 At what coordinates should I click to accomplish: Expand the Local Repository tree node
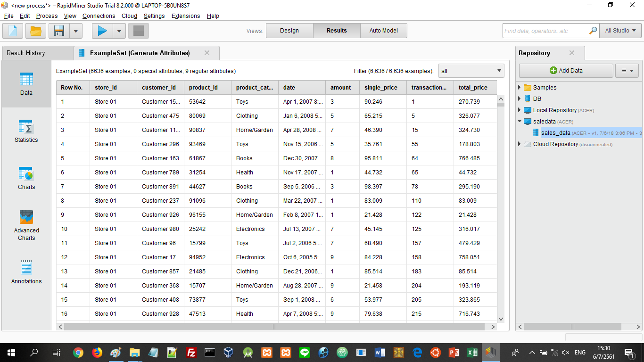click(x=520, y=110)
